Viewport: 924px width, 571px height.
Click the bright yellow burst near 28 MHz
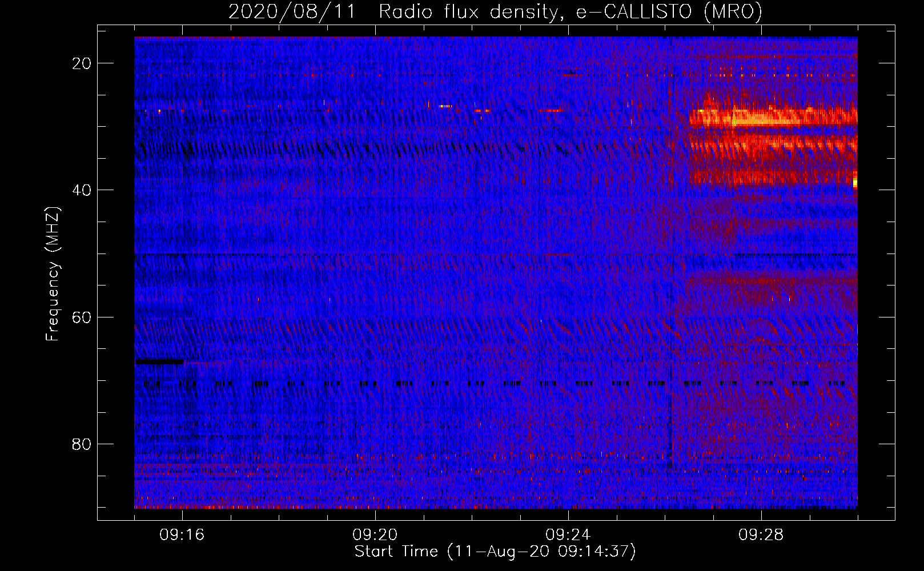tap(773, 117)
